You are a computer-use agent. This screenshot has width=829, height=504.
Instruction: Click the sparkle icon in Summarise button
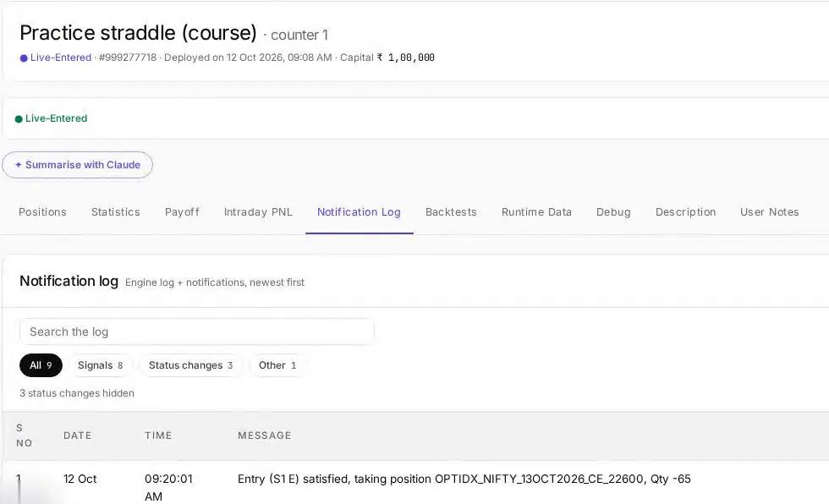click(19, 165)
